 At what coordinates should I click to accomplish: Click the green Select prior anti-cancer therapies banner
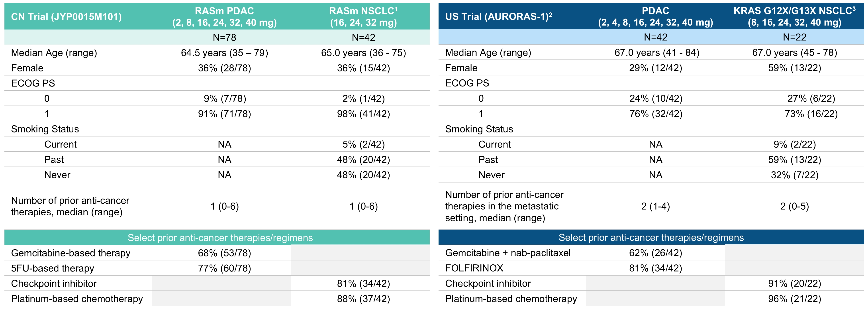click(x=217, y=238)
